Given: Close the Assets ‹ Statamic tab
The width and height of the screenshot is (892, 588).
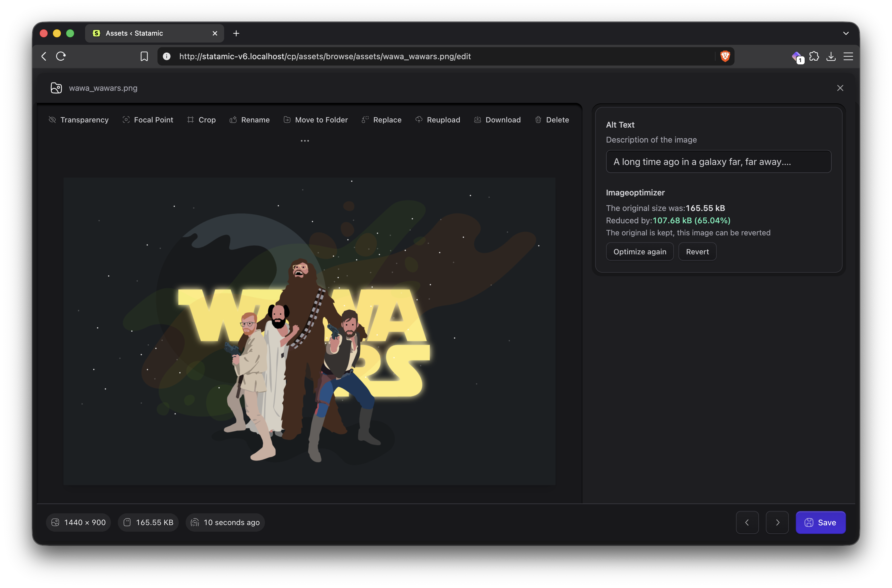Looking at the screenshot, I should click(x=215, y=33).
